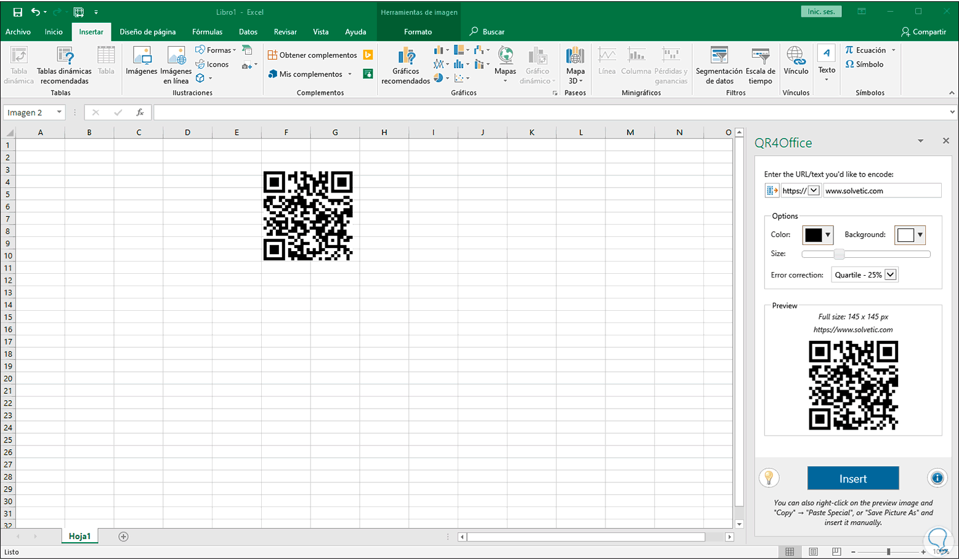Click the zoom slider on status bar
Screen dimensions: 959x560
click(x=888, y=552)
